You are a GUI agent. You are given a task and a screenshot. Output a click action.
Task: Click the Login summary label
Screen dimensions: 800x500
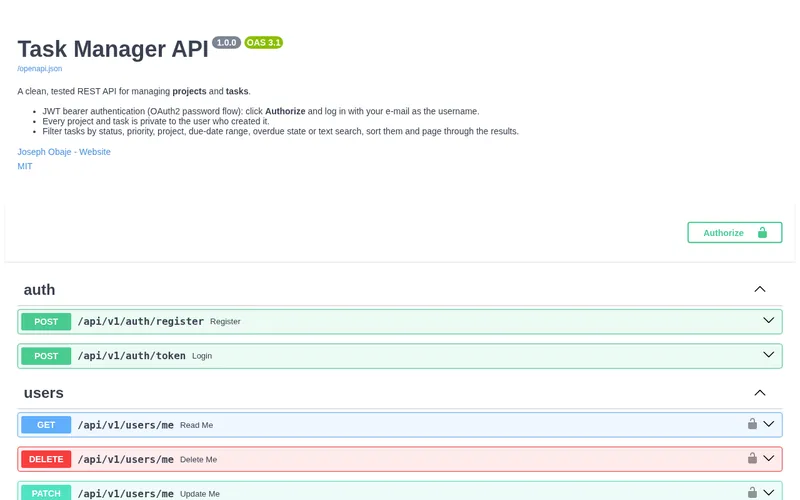click(202, 356)
